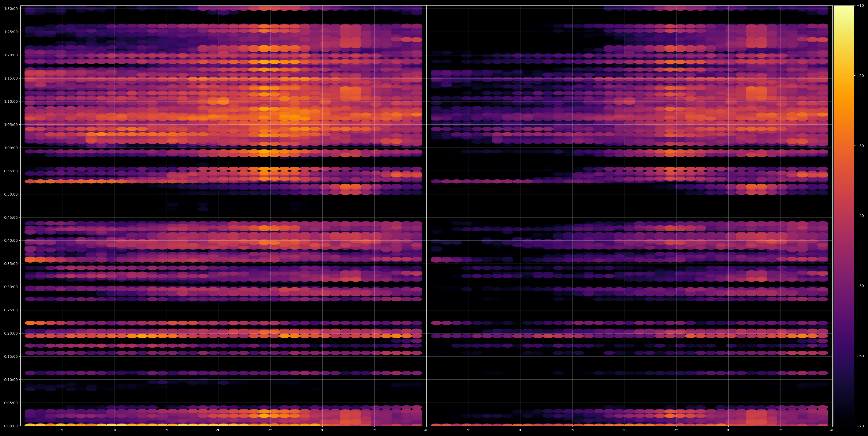The width and height of the screenshot is (868, 436).
Task: Click the 0:15:00 y-axis tick label
Action: [11, 357]
